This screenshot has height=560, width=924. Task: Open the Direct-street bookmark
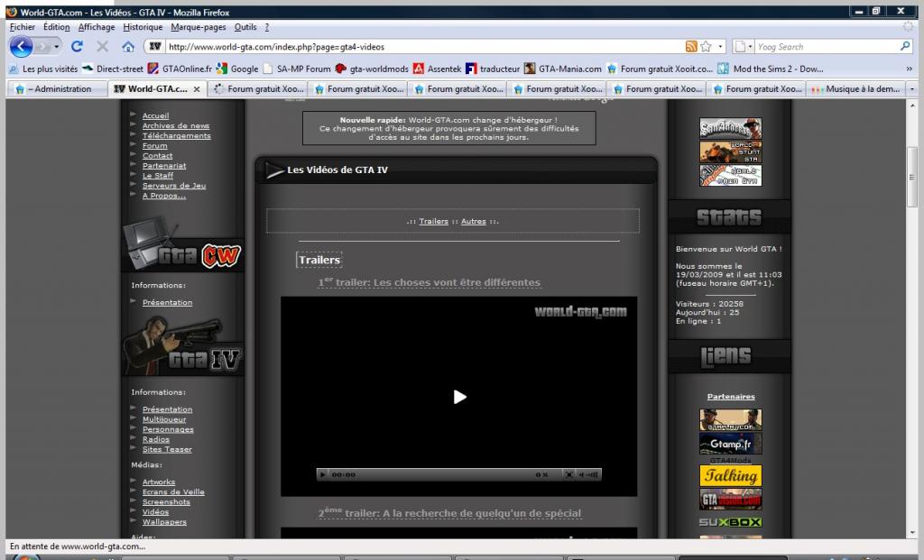113,69
